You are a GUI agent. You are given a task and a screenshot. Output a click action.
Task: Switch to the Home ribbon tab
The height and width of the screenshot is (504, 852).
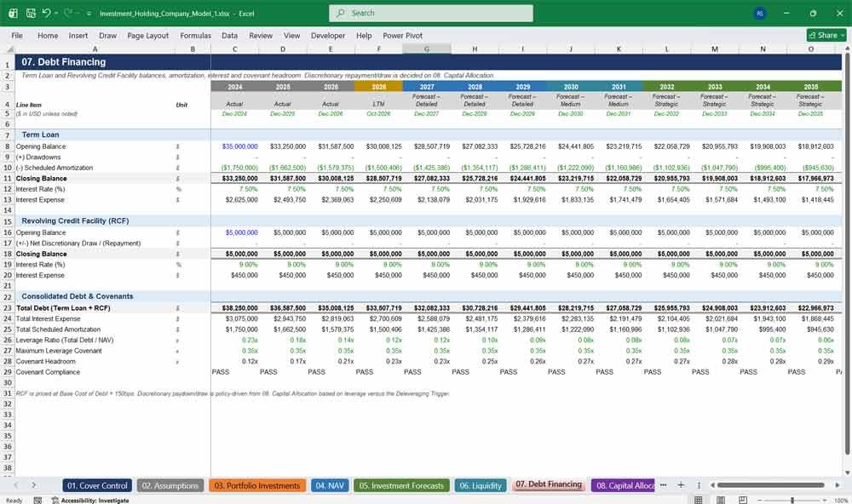[48, 35]
